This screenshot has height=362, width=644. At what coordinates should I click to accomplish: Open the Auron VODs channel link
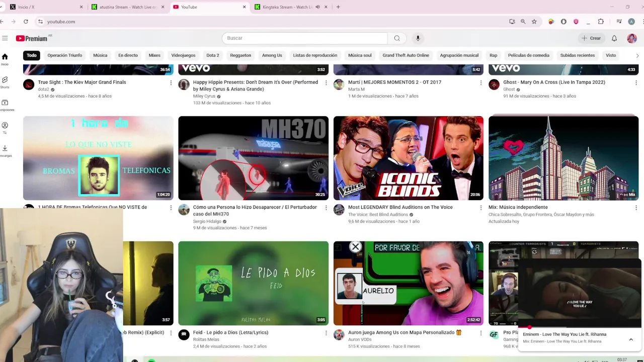pyautogui.click(x=360, y=339)
